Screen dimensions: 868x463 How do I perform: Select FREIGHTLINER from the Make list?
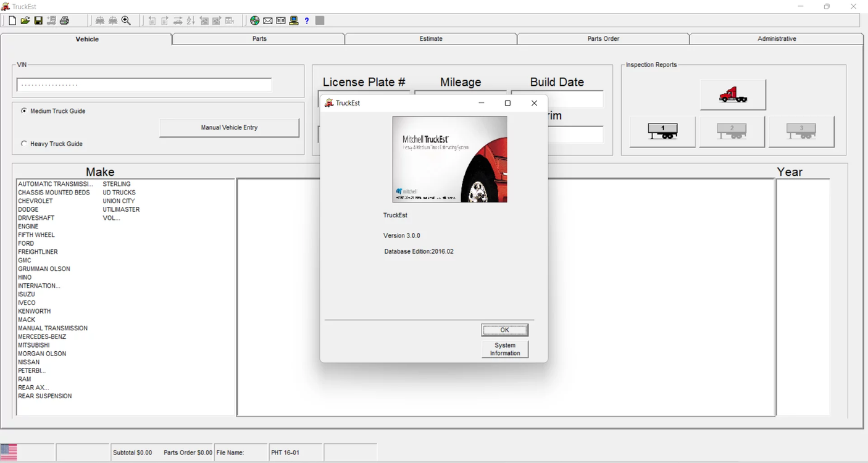coord(38,251)
